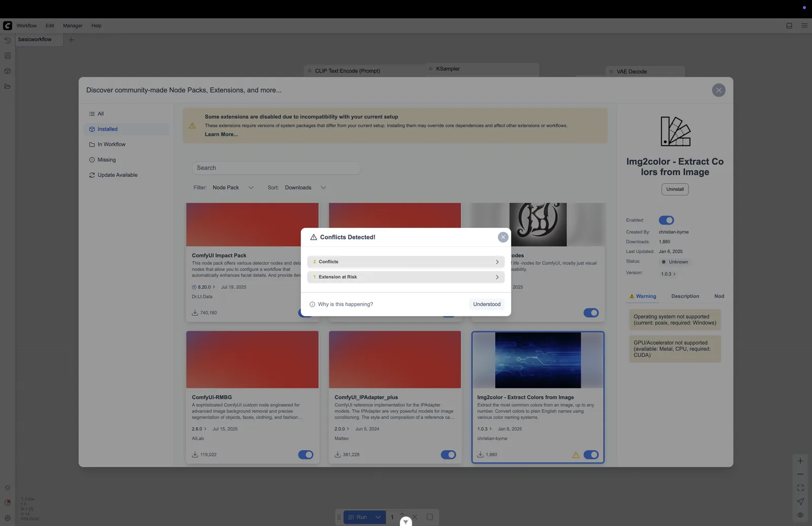
Task: Toggle the Enabled switch in details panel
Action: pos(666,220)
